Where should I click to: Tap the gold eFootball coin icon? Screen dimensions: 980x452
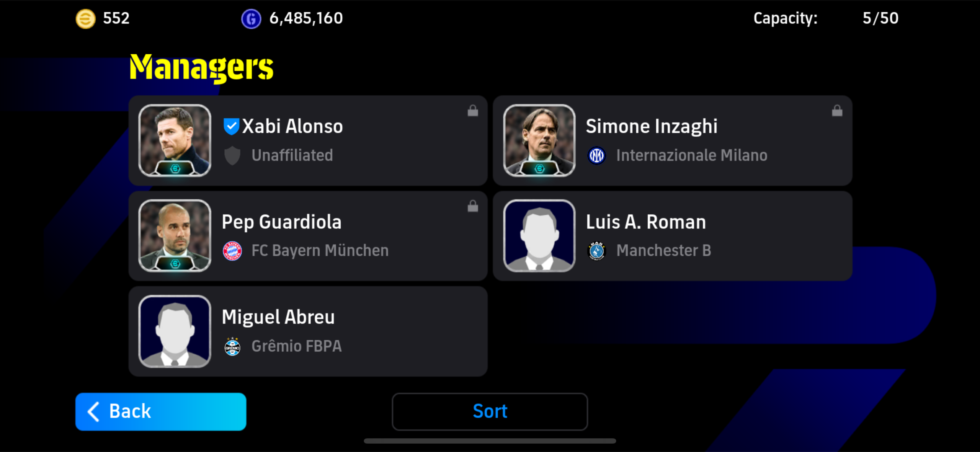click(x=85, y=18)
